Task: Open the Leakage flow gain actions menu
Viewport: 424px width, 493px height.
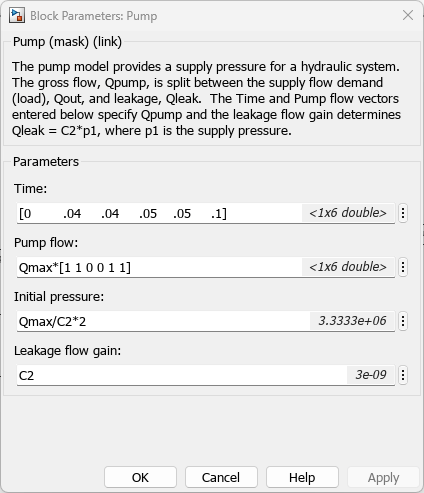Action: coord(403,375)
